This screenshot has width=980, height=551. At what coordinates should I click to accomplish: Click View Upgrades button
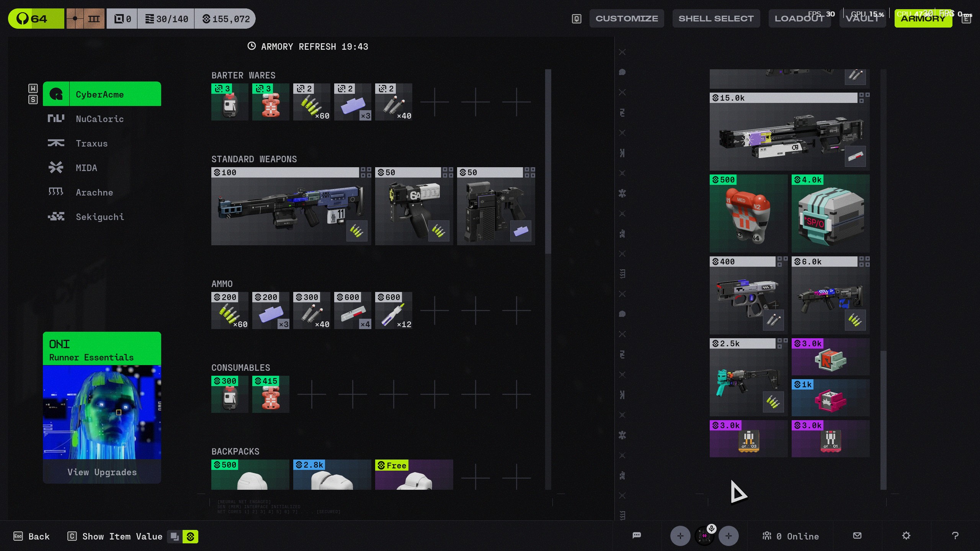(x=102, y=472)
